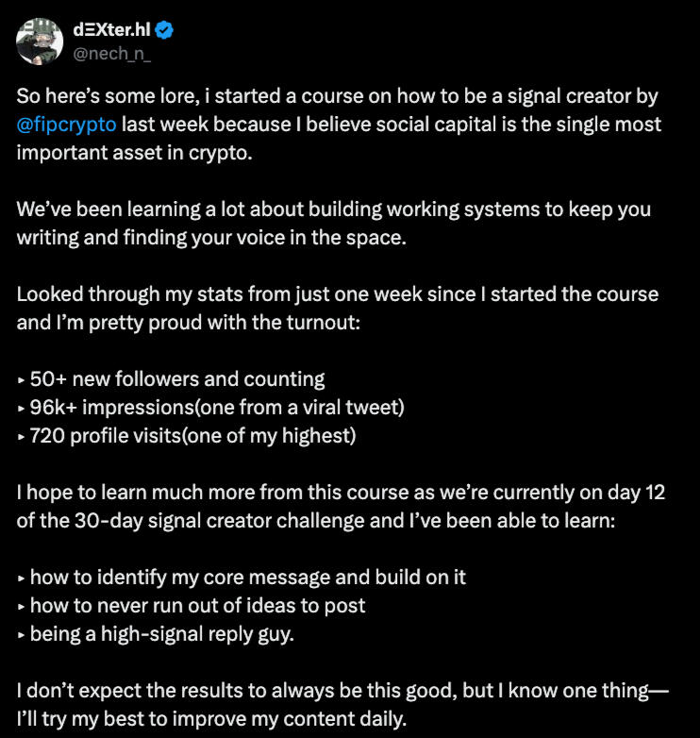Click the "Looked through my stats" paragraph
This screenshot has height=738, width=700.
coord(335,309)
